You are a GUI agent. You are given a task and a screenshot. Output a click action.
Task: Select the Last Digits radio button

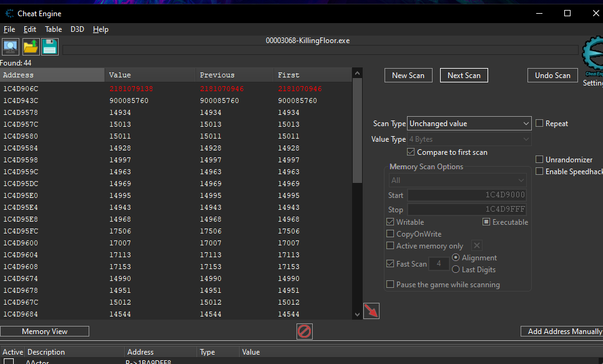[455, 269]
